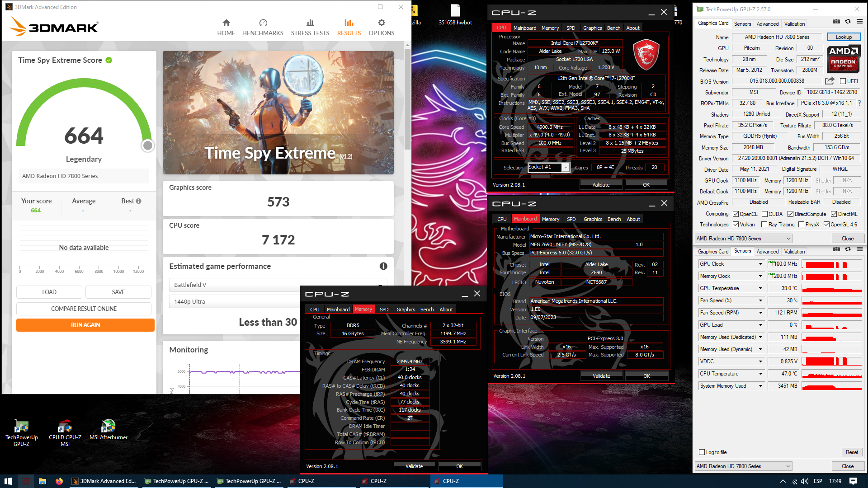Click the Bus Interface question mark
Image resolution: width=868 pixels, height=488 pixels.
tap(859, 103)
